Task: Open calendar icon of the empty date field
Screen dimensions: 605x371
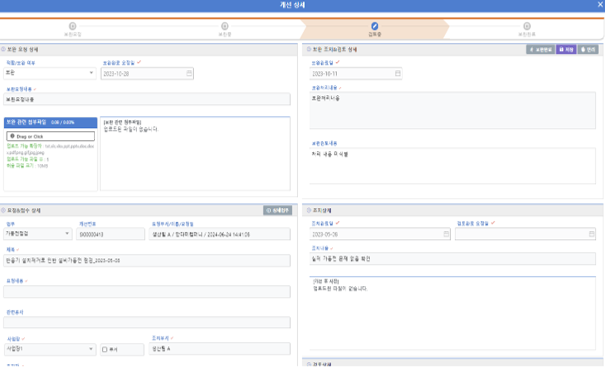Action: pos(591,234)
